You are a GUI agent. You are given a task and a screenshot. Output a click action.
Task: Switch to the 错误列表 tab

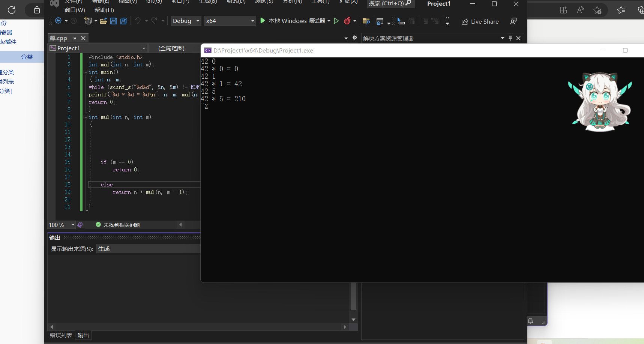click(61, 335)
